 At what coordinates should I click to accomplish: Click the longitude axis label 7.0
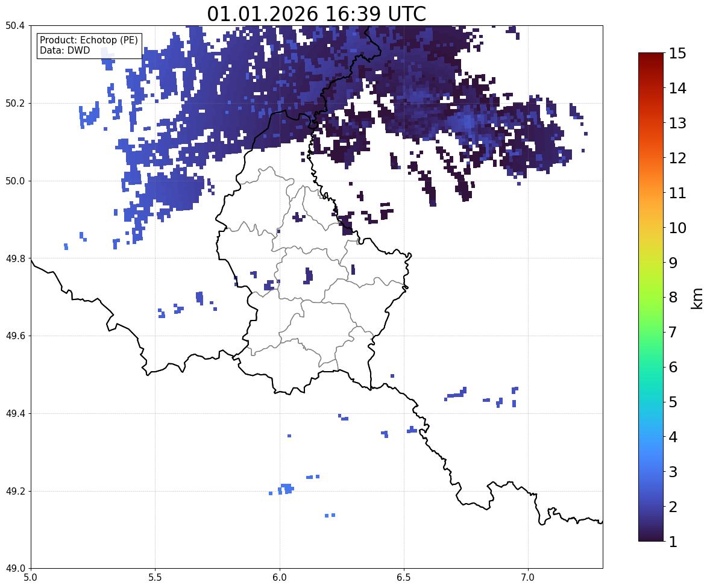(x=528, y=578)
